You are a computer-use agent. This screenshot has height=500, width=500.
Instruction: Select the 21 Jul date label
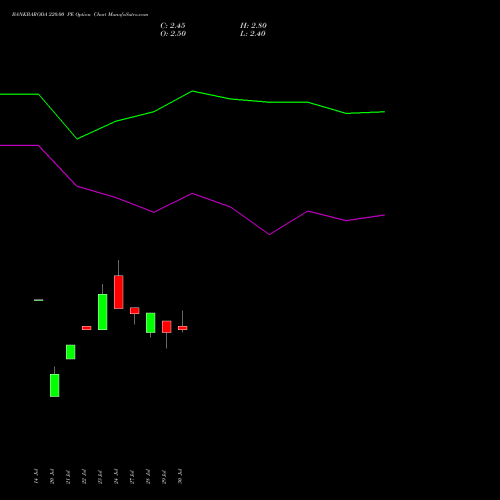tap(68, 476)
